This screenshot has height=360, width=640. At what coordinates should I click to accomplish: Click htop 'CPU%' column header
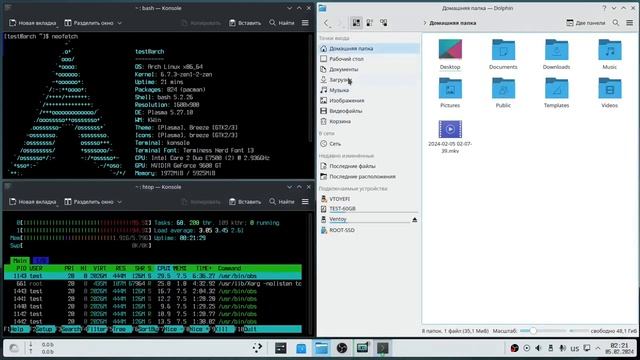[164, 268]
